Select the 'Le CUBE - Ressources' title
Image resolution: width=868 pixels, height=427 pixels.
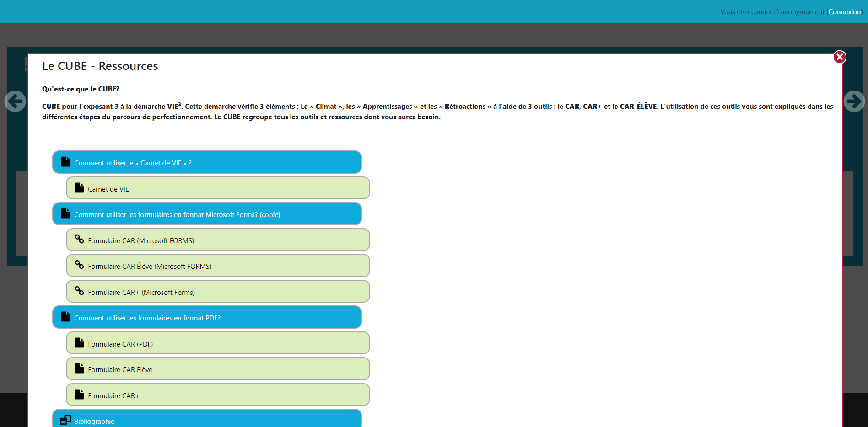(100, 66)
